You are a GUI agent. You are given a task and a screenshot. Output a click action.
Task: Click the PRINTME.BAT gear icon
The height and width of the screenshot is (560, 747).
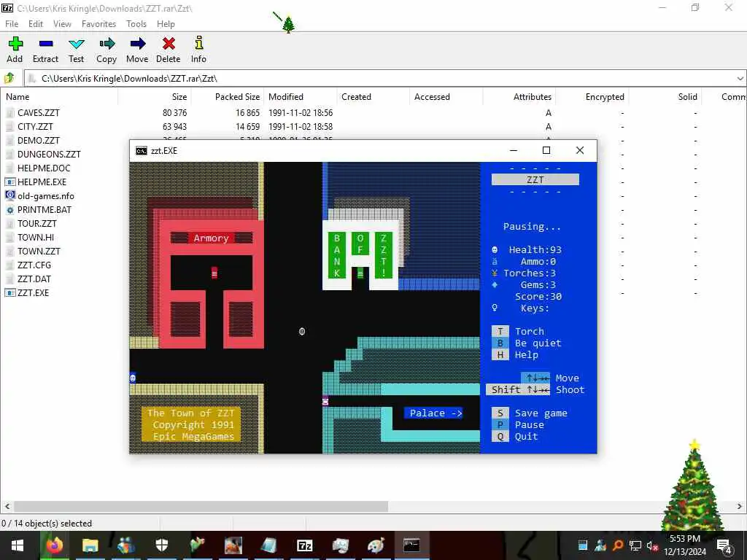(10, 209)
